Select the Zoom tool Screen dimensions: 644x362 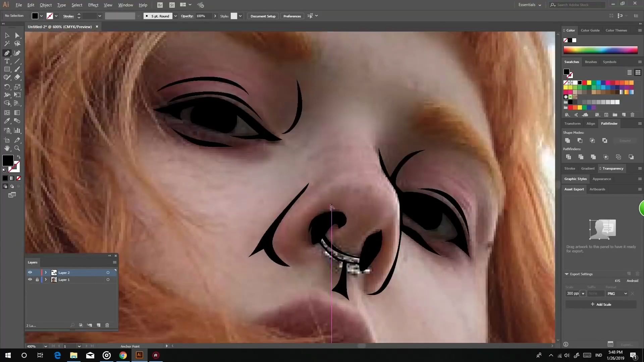point(17,147)
